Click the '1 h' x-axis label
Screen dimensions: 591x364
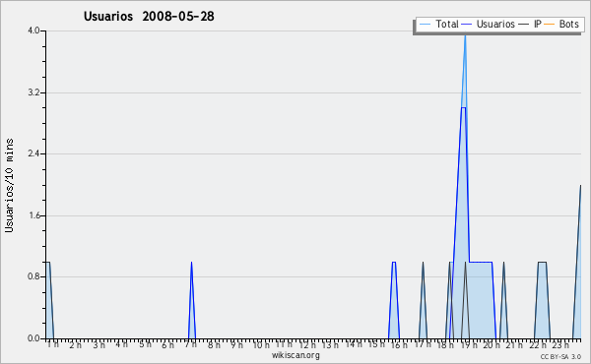tap(53, 344)
